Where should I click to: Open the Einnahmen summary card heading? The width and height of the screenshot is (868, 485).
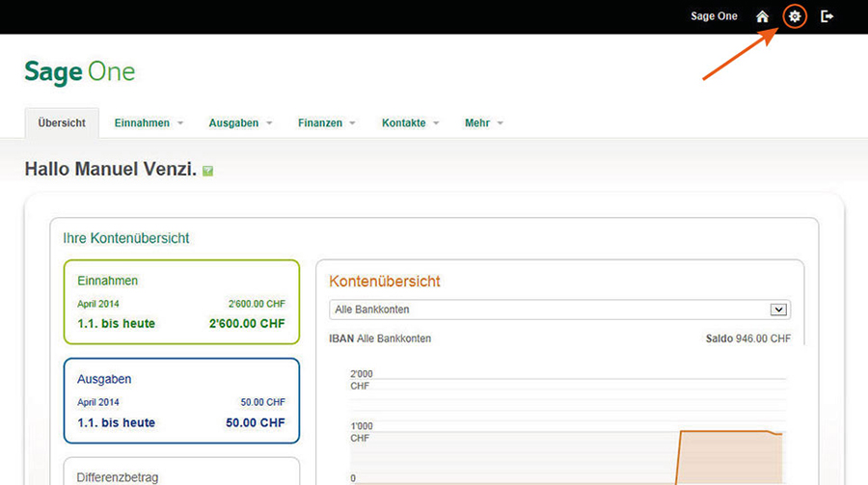pyautogui.click(x=107, y=281)
